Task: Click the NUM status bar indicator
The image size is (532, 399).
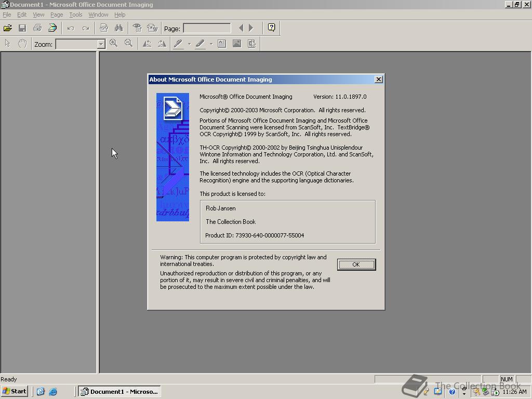Action: click(507, 379)
